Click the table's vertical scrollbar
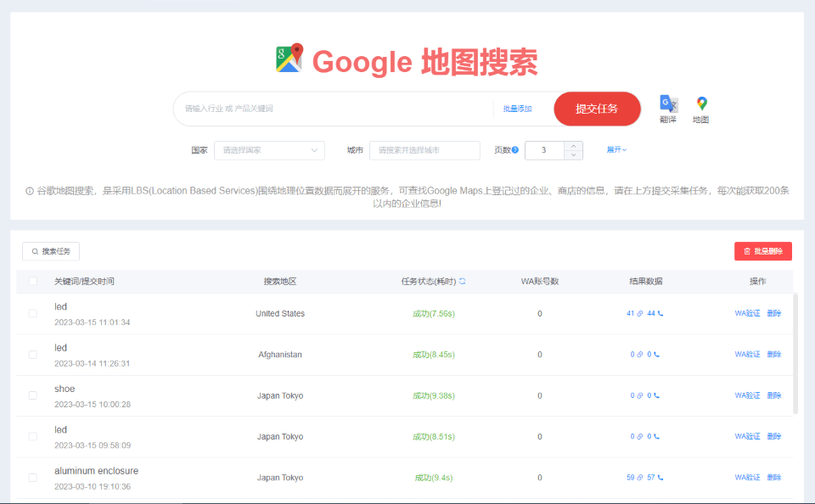The width and height of the screenshot is (815, 504). (795, 353)
